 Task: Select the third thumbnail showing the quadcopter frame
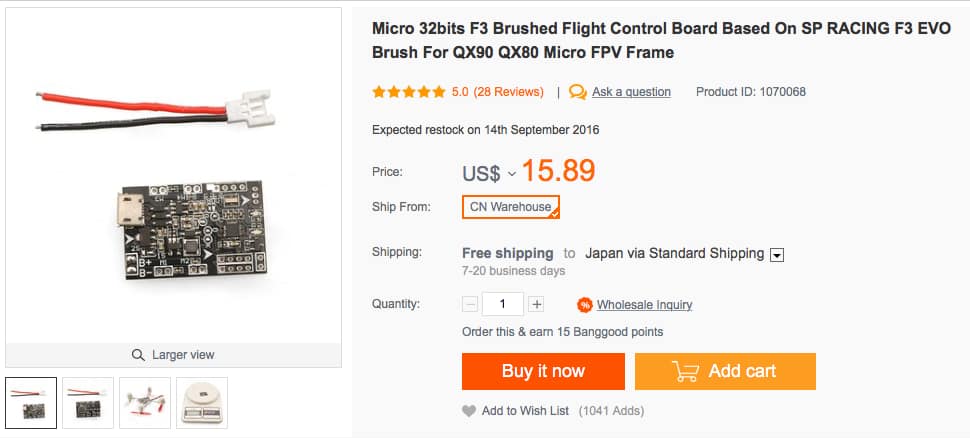[145, 402]
